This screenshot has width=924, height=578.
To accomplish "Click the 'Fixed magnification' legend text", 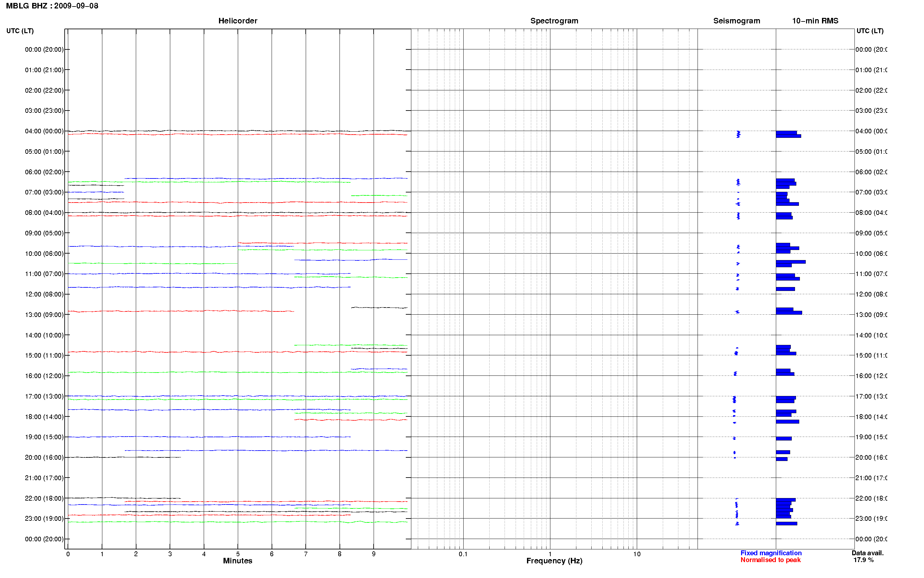I will point(771,553).
